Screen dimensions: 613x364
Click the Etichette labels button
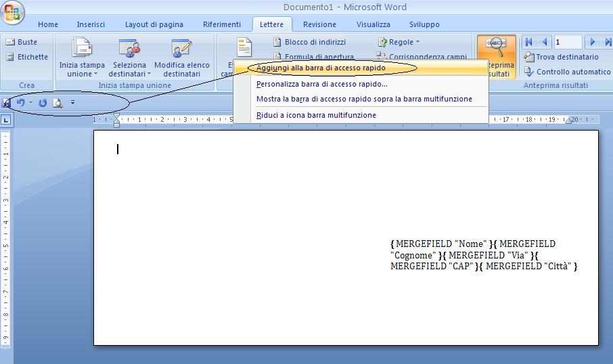pyautogui.click(x=27, y=57)
